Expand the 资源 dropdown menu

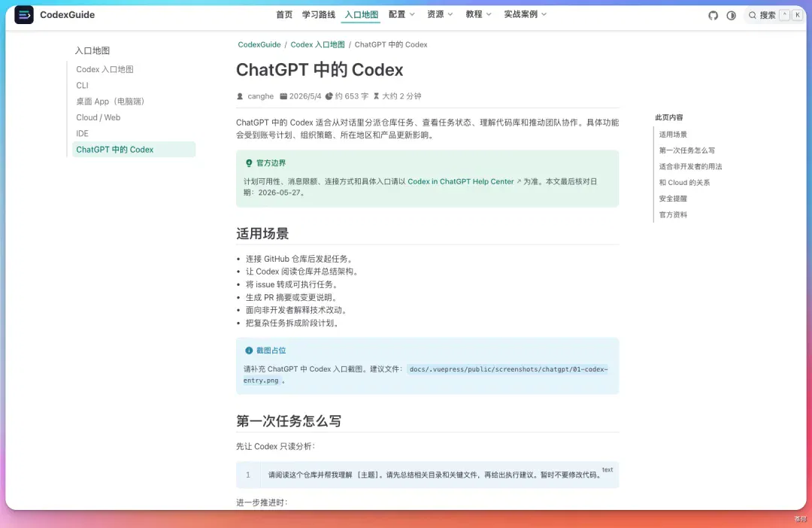click(x=440, y=14)
